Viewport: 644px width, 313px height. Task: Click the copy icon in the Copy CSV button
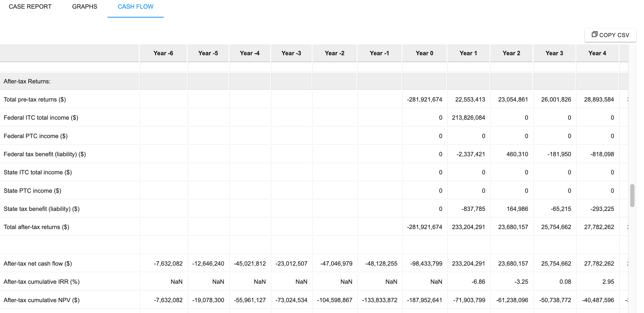[594, 34]
